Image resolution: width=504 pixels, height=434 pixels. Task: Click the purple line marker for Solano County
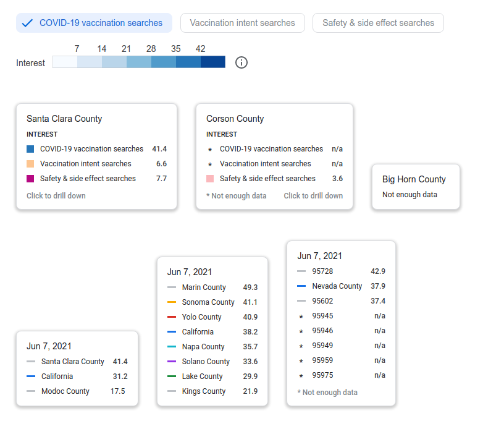pos(172,361)
